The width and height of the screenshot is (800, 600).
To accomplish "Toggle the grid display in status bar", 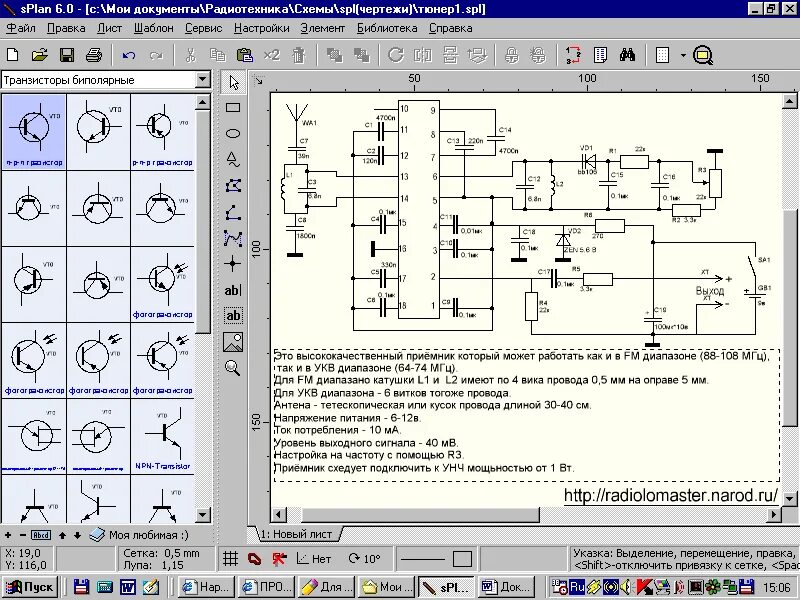I will (x=231, y=559).
